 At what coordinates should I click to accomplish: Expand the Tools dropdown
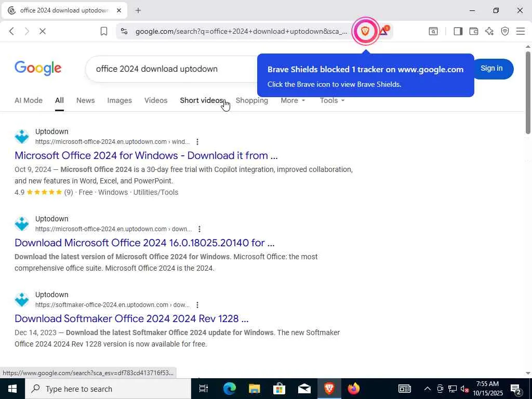click(x=332, y=100)
